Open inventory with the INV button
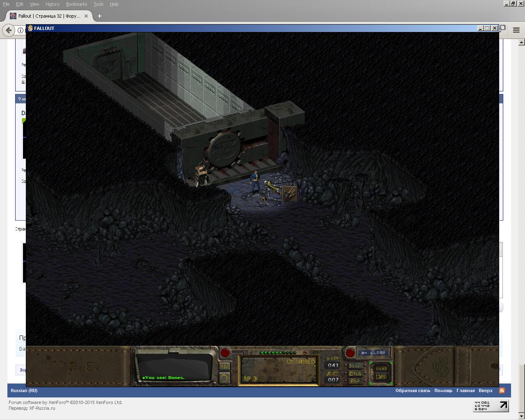Viewport: 525px width, 420px height. (225, 366)
